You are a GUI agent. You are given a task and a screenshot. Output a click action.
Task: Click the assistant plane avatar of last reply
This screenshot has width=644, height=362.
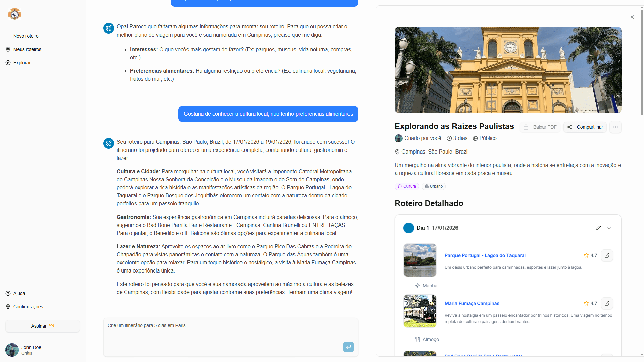109,143
